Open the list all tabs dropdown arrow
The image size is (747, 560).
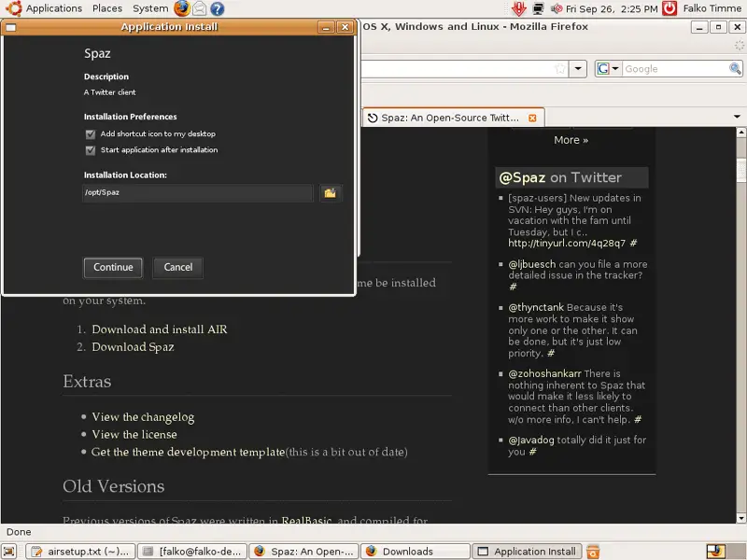(x=737, y=117)
